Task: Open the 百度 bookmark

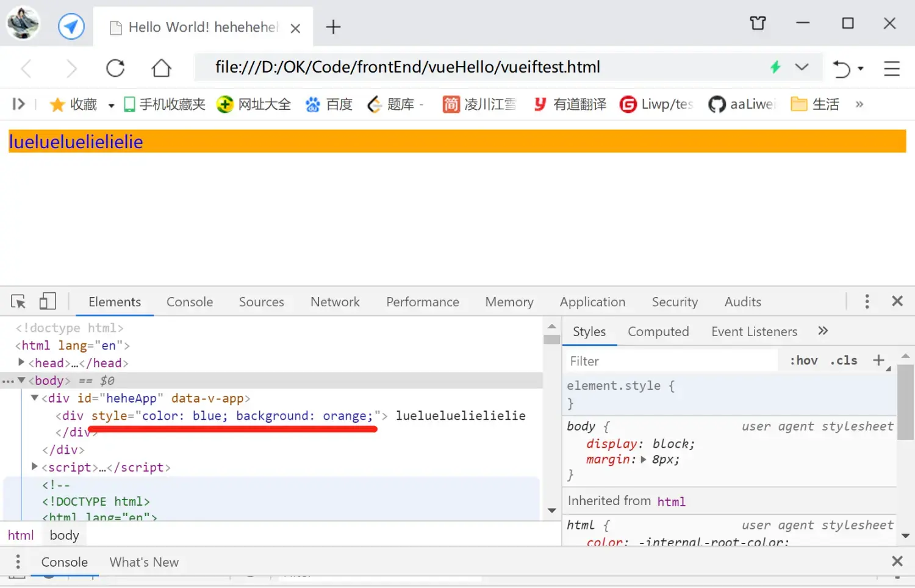Action: pos(329,104)
